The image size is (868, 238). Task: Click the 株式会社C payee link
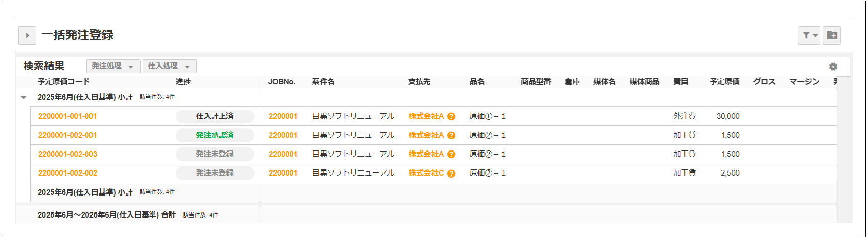pos(426,173)
